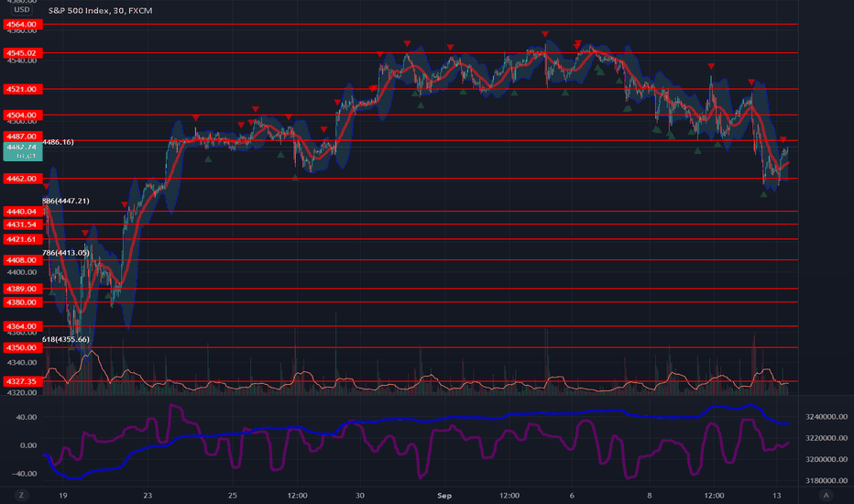Click the timezone Z icon below the chart
Image resolution: width=854 pixels, height=504 pixels.
coord(22,495)
